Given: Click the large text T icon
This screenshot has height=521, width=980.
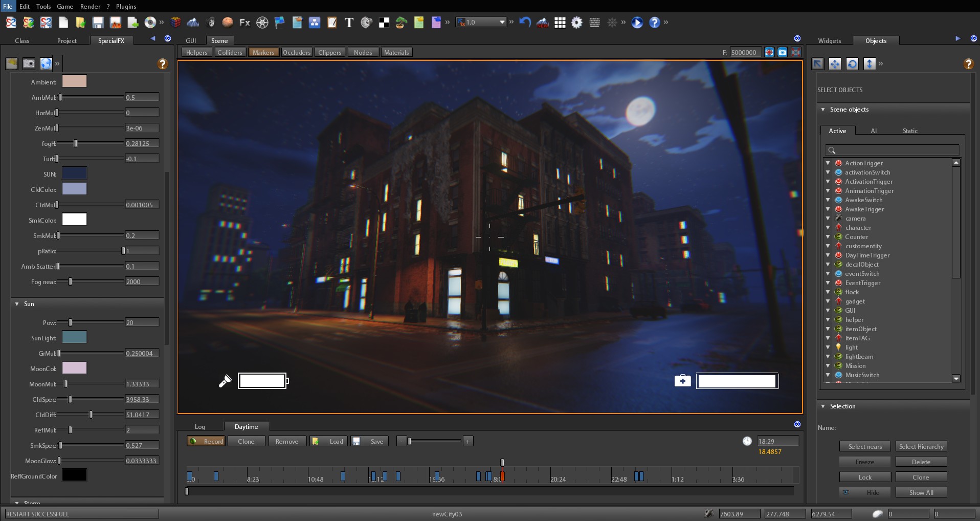Looking at the screenshot, I should tap(349, 23).
